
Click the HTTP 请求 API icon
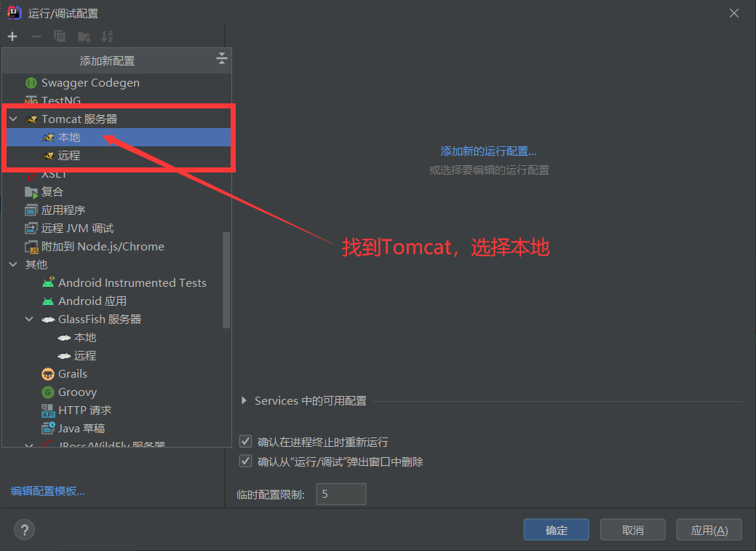pyautogui.click(x=48, y=411)
